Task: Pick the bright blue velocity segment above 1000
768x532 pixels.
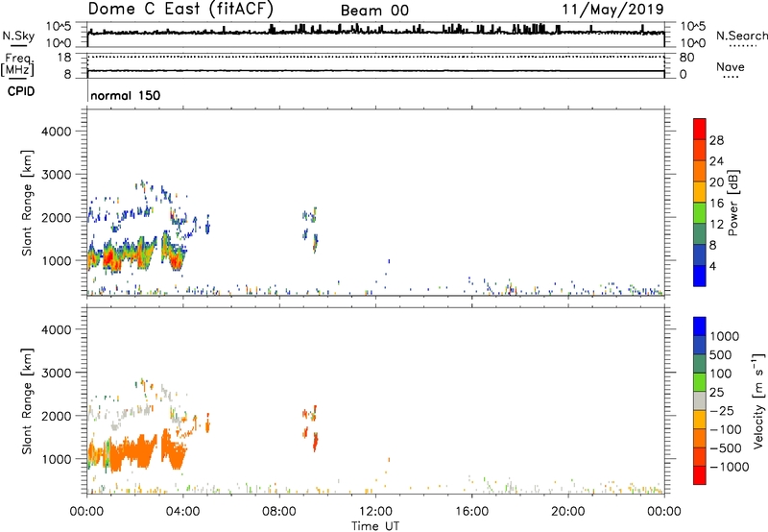Action: (700, 326)
